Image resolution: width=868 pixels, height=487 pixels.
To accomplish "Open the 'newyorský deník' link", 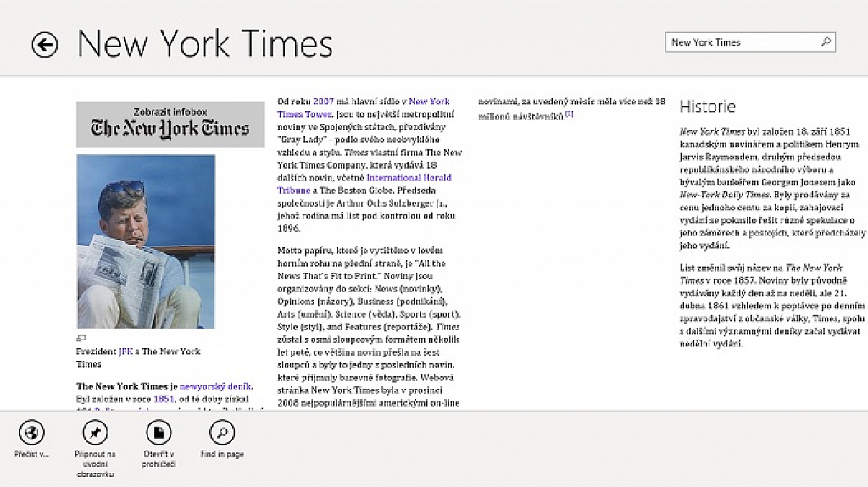I will (215, 386).
